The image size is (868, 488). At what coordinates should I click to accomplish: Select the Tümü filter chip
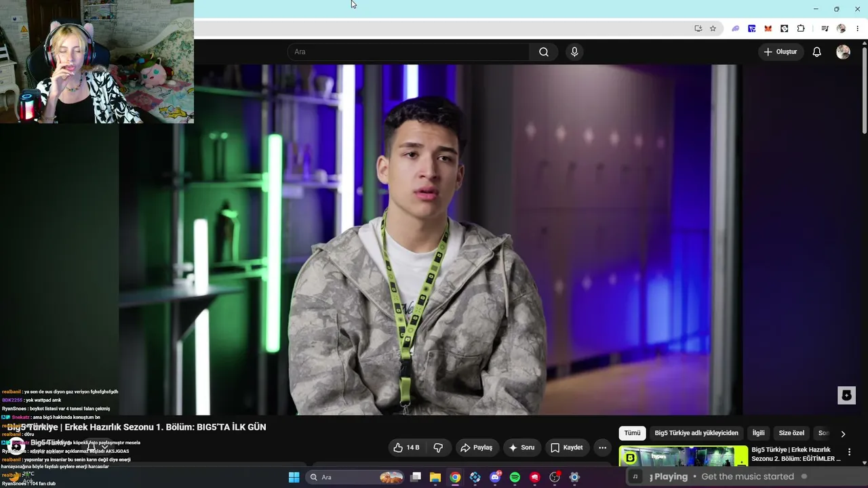pyautogui.click(x=632, y=433)
